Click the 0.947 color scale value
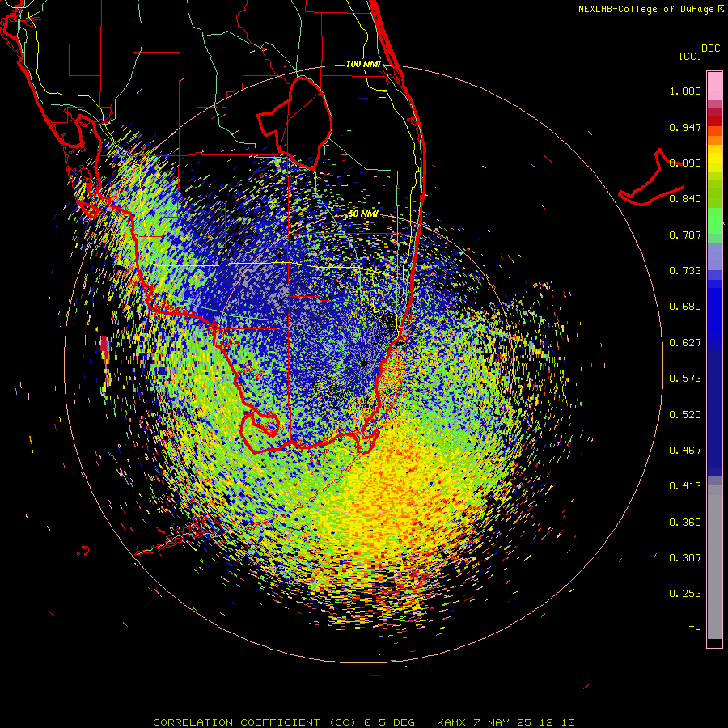Image resolution: width=728 pixels, height=728 pixels. click(685, 127)
